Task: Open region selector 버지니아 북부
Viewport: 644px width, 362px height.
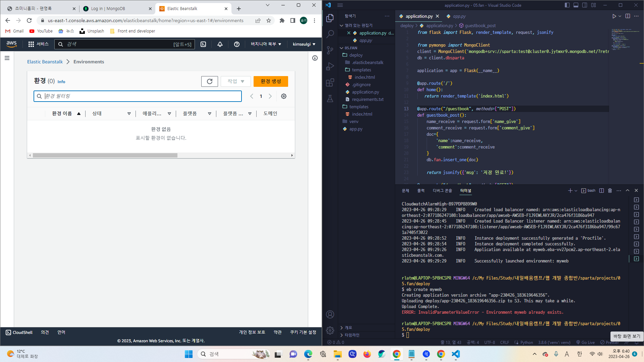Action: 266,44
